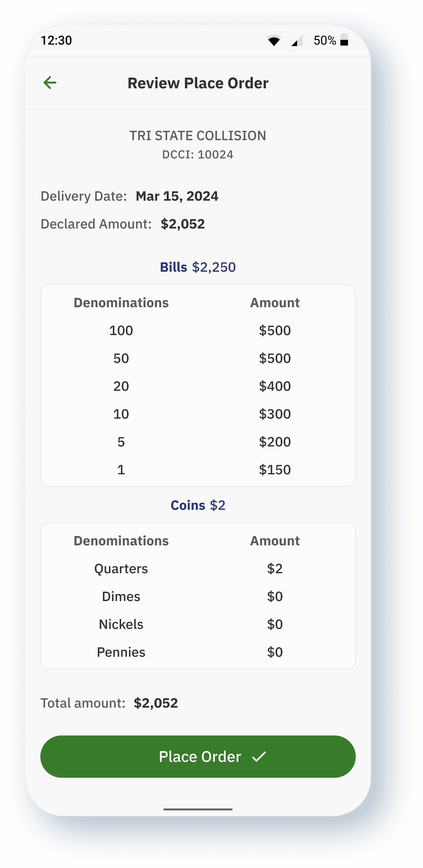Tap the TRI STATE COLLISION name
Screen dimensions: 423x868
click(198, 136)
